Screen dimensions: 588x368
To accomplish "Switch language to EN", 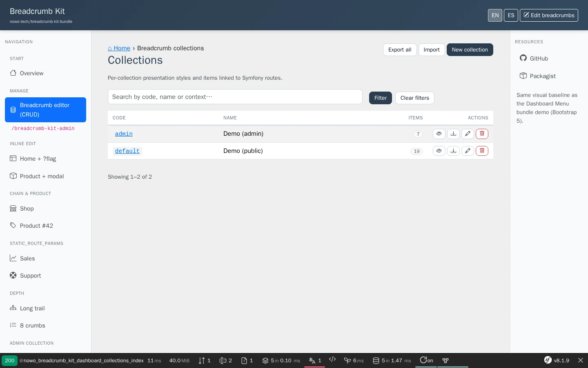I will pos(495,15).
